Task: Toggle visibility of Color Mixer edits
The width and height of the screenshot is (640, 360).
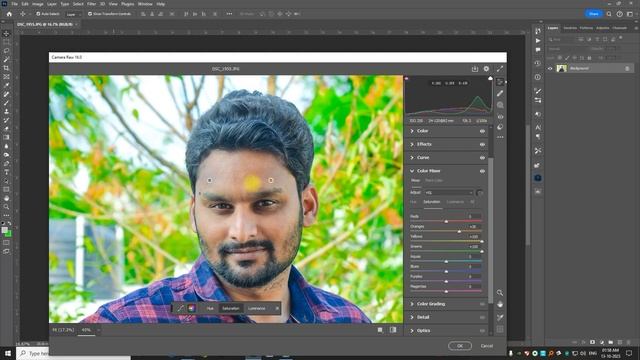Action: click(482, 171)
